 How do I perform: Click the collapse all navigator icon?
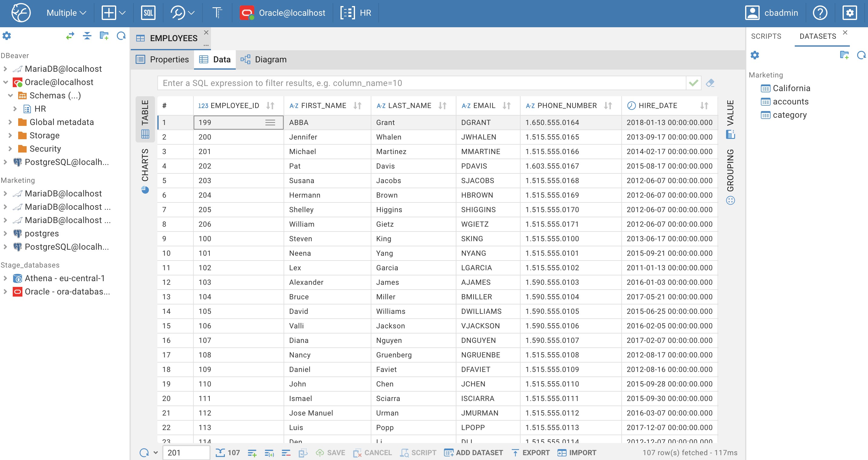(x=87, y=36)
